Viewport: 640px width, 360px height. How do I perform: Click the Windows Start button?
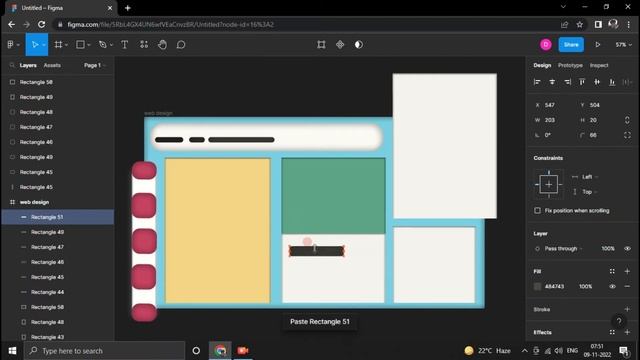pos(12,351)
